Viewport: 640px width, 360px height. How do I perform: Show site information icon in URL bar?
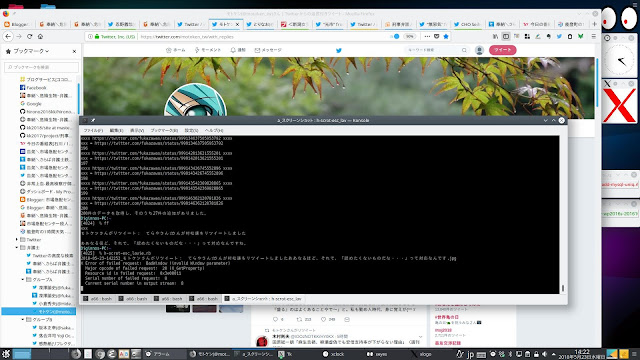(x=90, y=36)
